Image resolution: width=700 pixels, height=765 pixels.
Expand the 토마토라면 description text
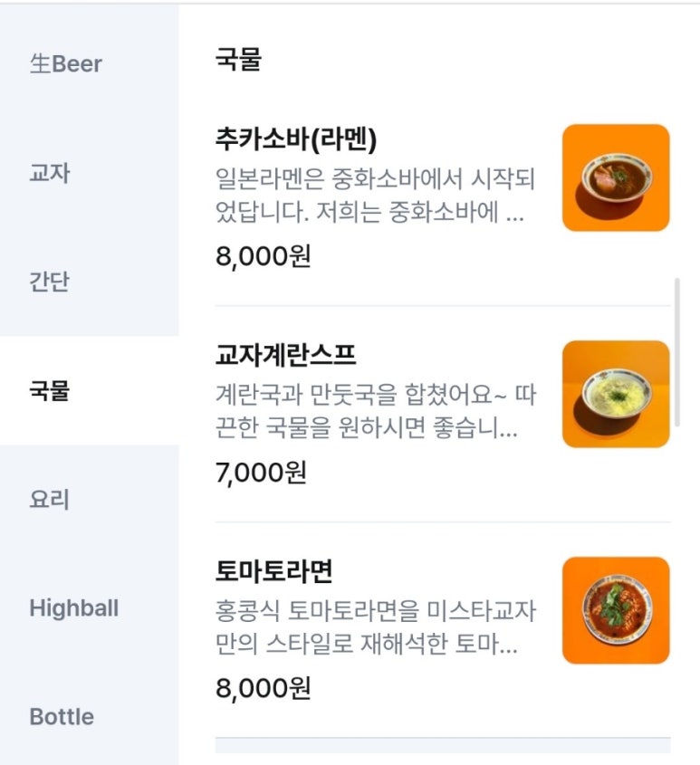pos(375,630)
